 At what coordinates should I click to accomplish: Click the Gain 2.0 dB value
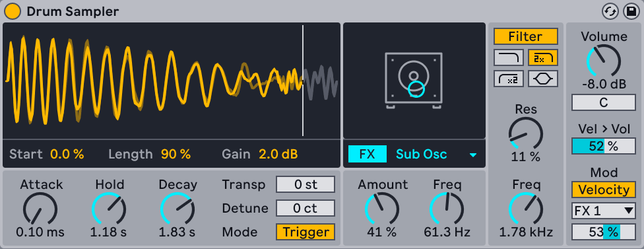[278, 154]
